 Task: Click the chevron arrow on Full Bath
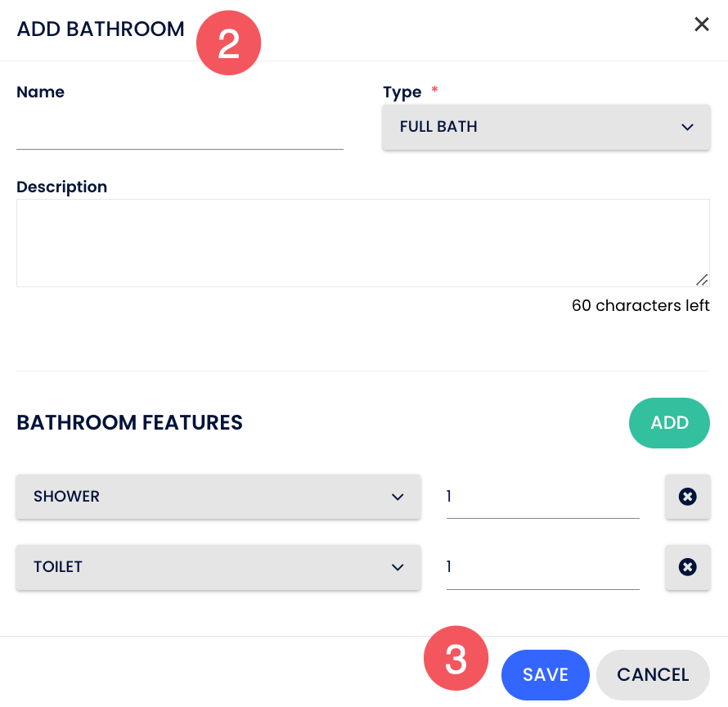(x=687, y=127)
